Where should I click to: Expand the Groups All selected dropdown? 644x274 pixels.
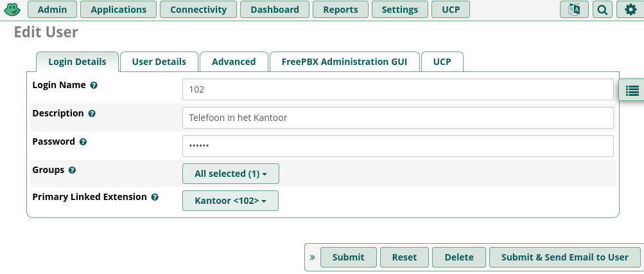(231, 174)
